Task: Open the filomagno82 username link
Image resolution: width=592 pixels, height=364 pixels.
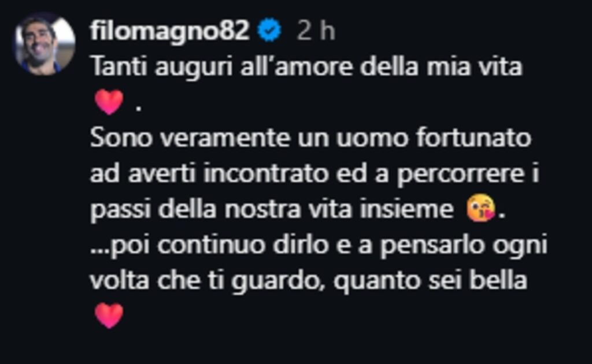Action: pyautogui.click(x=169, y=31)
